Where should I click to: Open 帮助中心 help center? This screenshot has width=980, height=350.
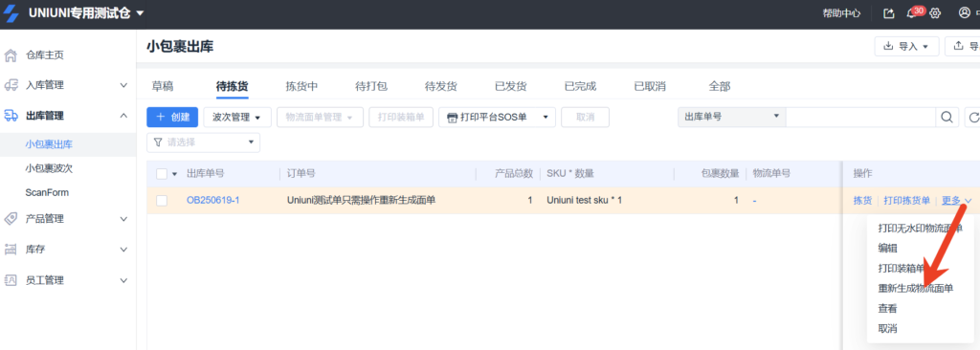point(841,13)
